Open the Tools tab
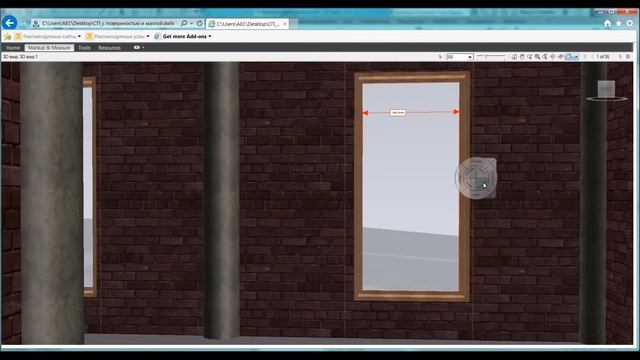640x360 pixels. pyautogui.click(x=84, y=48)
